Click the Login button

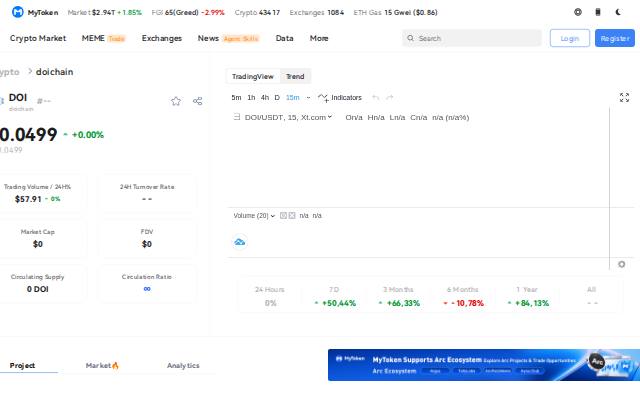(569, 38)
